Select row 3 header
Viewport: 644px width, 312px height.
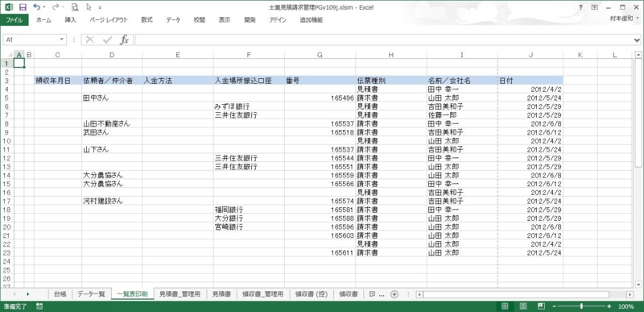(6, 81)
